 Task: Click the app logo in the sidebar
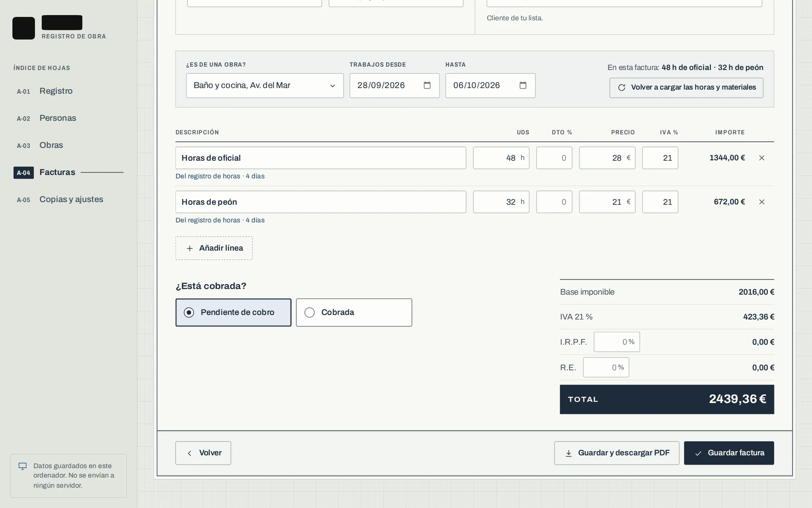pos(24,28)
